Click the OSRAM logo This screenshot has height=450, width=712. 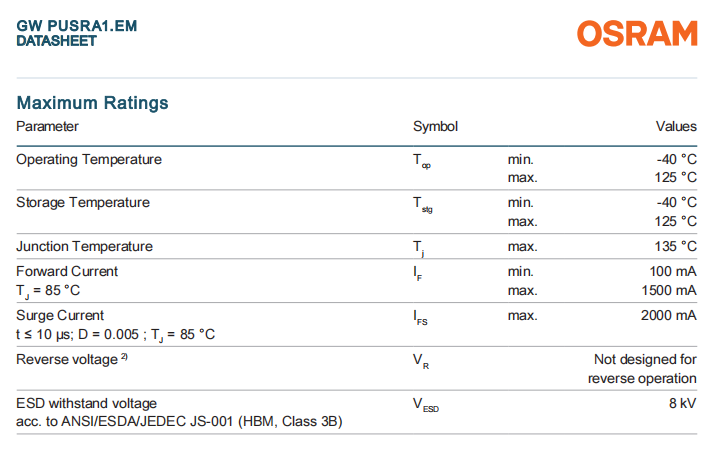tap(636, 31)
